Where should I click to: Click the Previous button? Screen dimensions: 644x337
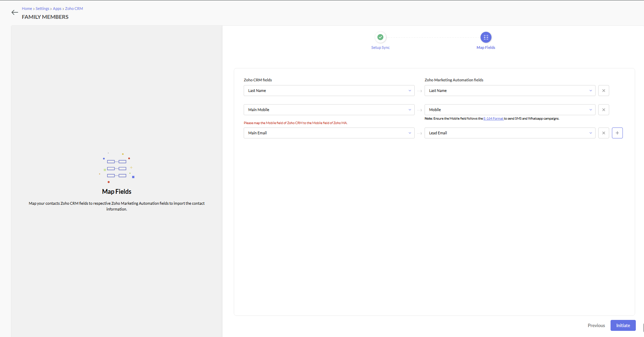pyautogui.click(x=596, y=325)
